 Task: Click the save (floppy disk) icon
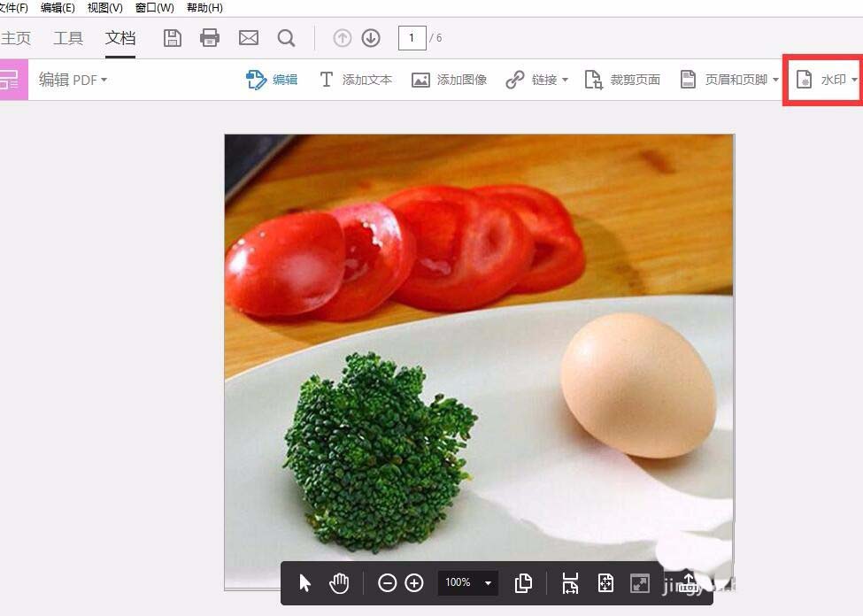(x=173, y=38)
